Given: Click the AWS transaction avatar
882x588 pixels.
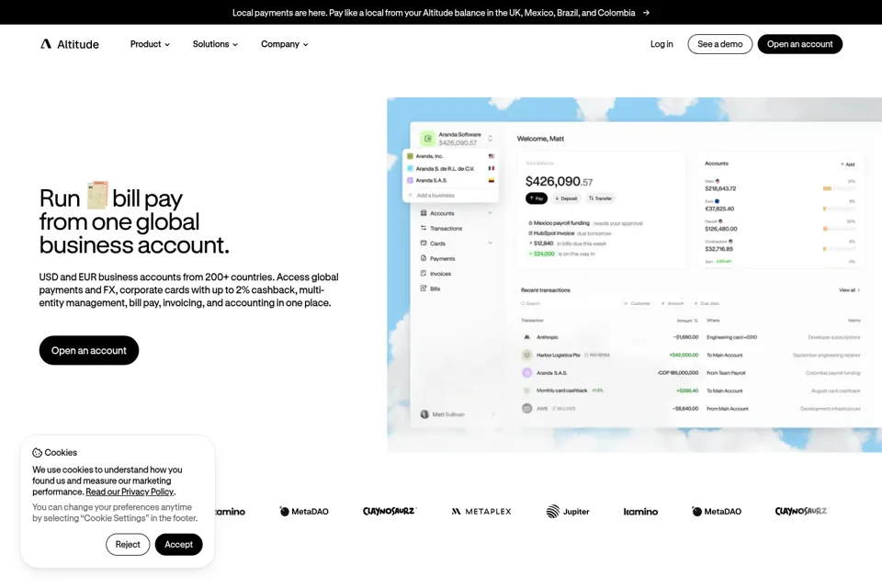Looking at the screenshot, I should coord(527,409).
